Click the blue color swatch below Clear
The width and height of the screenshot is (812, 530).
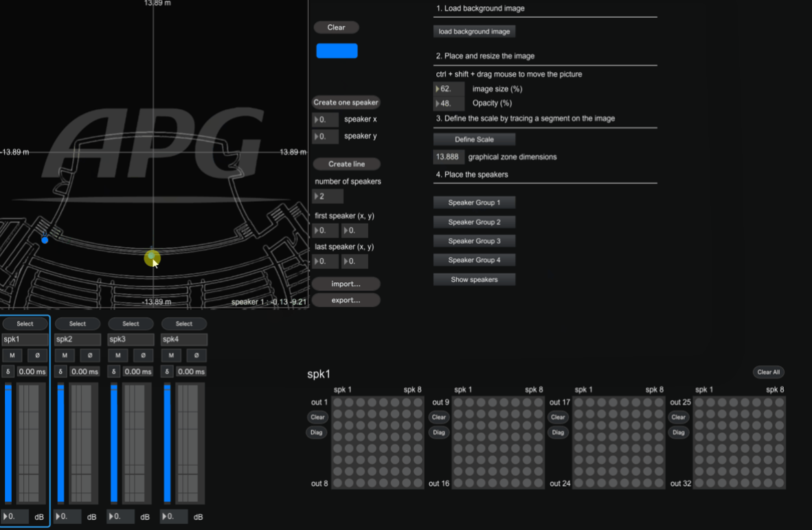coord(336,50)
